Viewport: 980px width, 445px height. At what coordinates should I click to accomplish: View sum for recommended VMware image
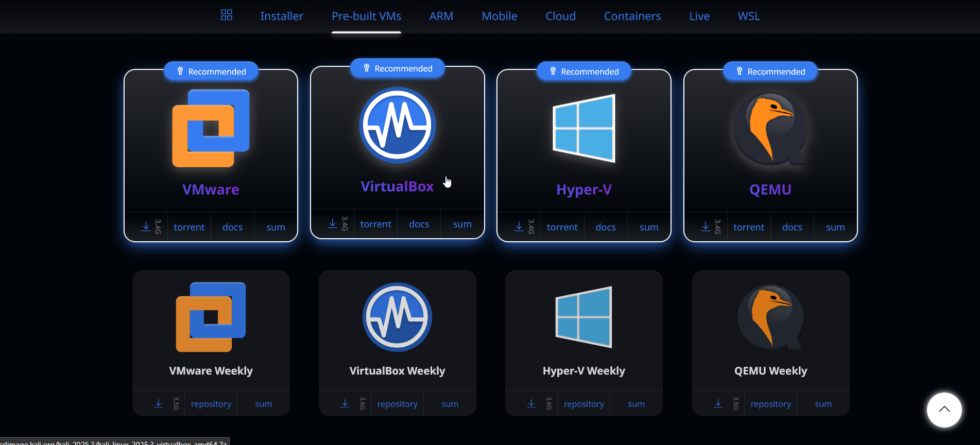pos(276,227)
